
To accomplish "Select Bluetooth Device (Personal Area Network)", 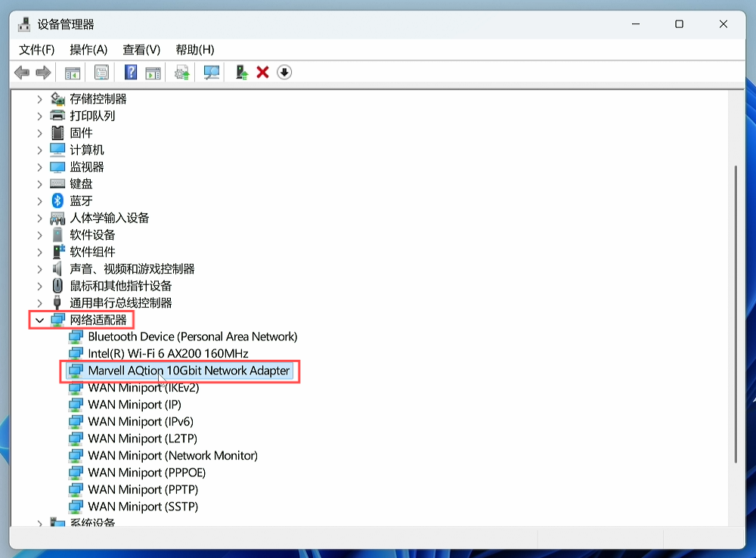I will (x=192, y=336).
